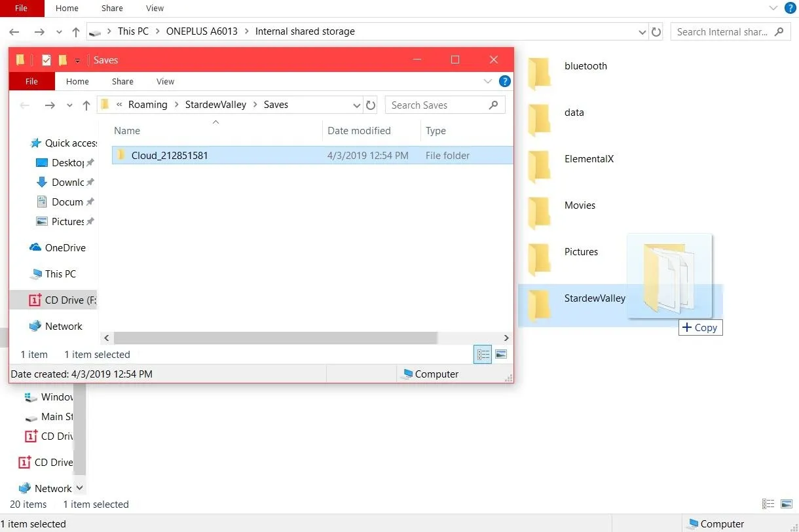Click the magnifier icon in Search Saves box
The width and height of the screenshot is (799, 532).
(x=494, y=105)
